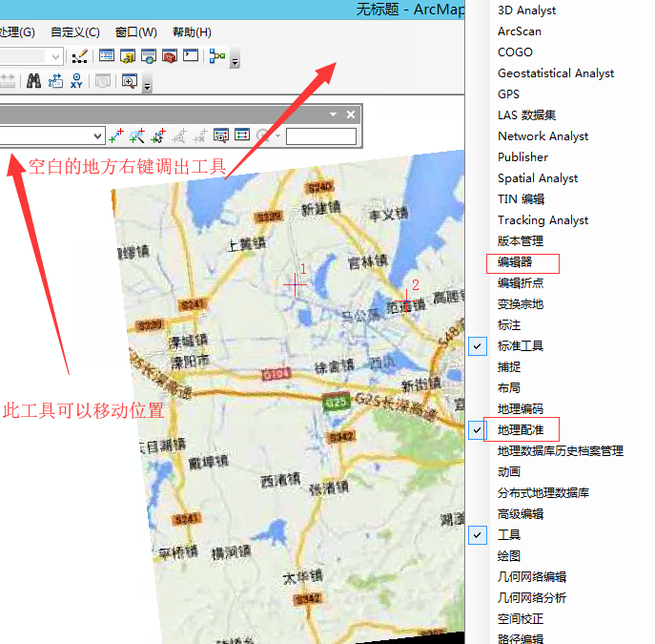Screen dimensions: 655x644
Task: Open the Time Slider window icon
Action: tap(103, 81)
